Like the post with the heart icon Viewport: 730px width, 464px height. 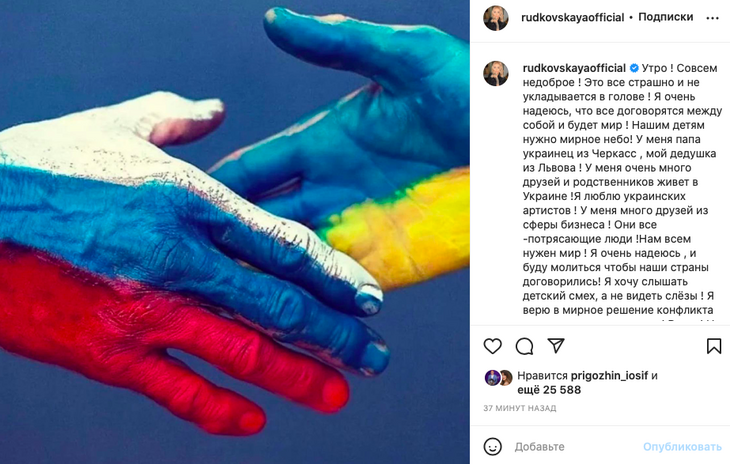click(493, 346)
